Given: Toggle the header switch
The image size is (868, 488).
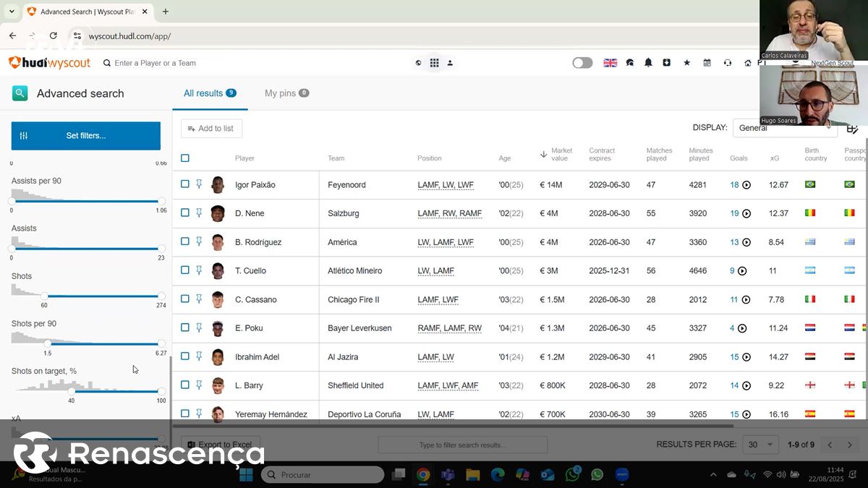Looking at the screenshot, I should pos(582,63).
